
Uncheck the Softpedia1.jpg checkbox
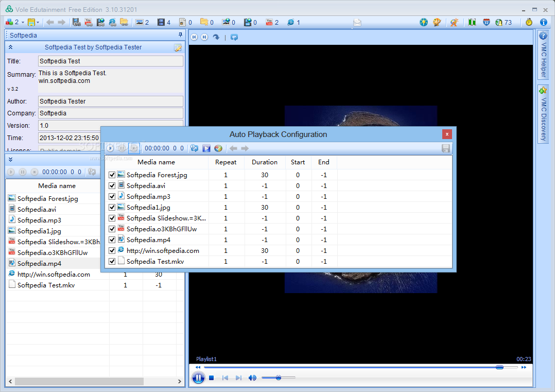tap(112, 207)
